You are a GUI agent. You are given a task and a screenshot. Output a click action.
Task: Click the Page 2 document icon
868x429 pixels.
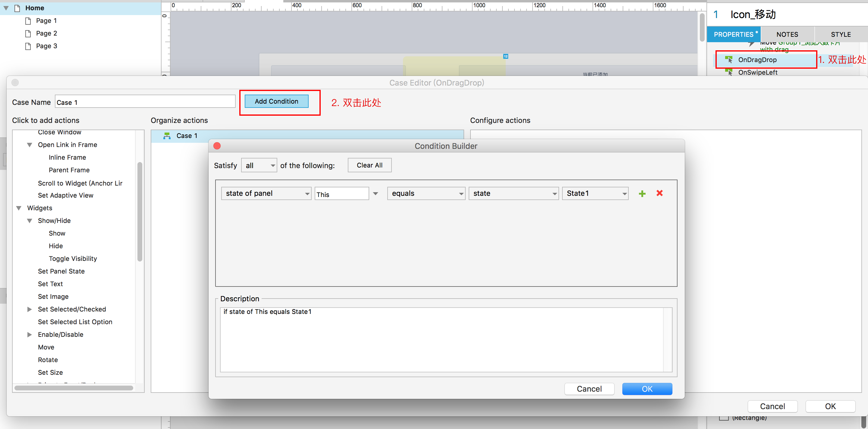[28, 33]
